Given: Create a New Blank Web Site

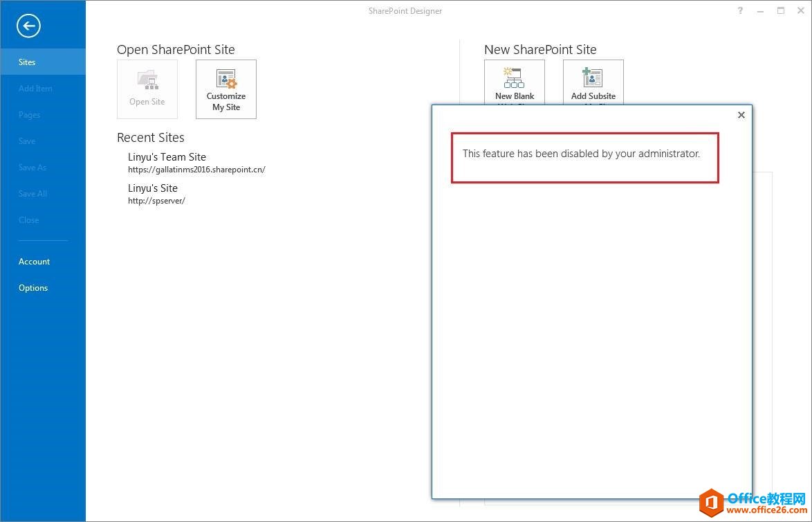Looking at the screenshot, I should tap(514, 82).
